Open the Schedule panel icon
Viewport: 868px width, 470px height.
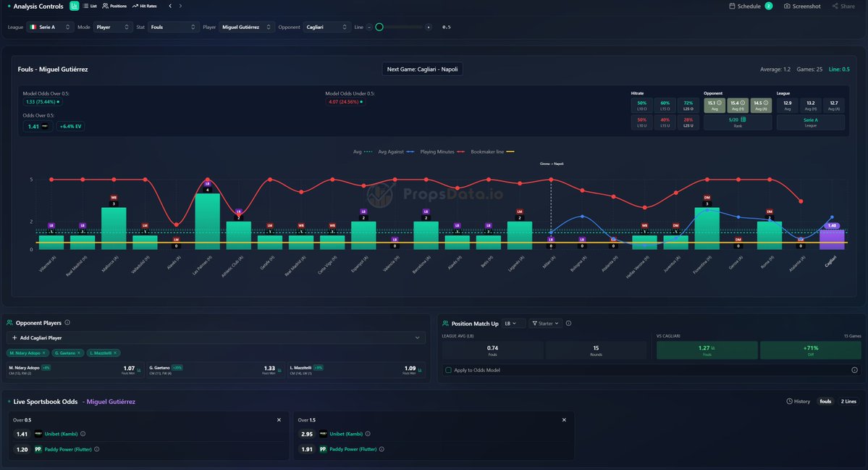pyautogui.click(x=733, y=6)
